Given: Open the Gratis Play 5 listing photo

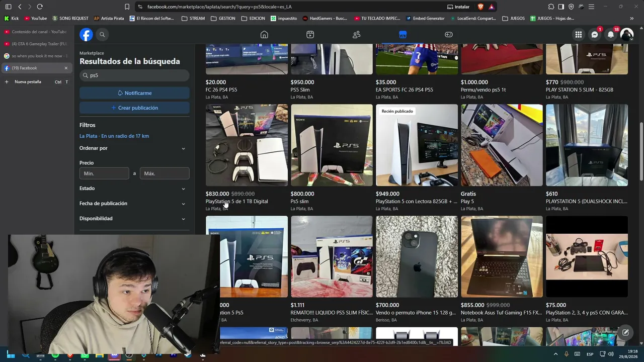Looking at the screenshot, I should (x=502, y=145).
